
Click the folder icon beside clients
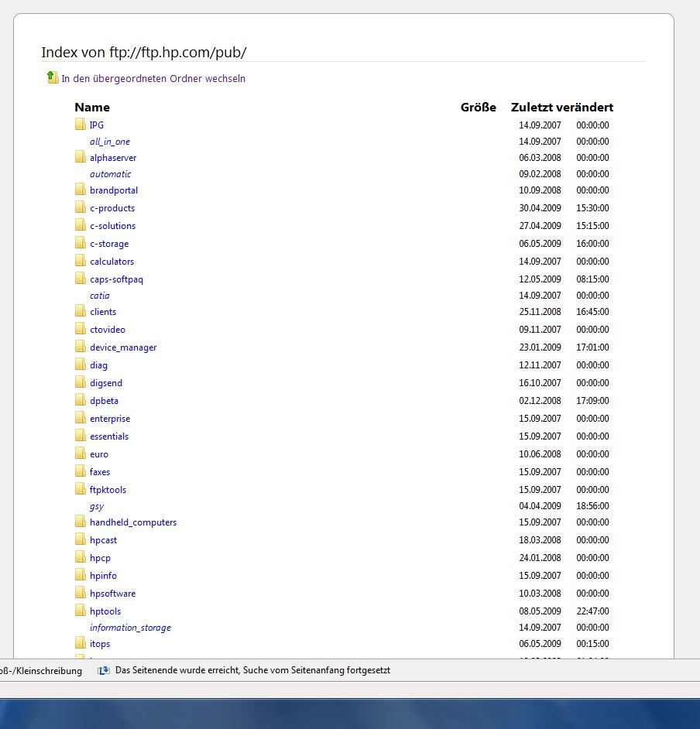(x=81, y=310)
